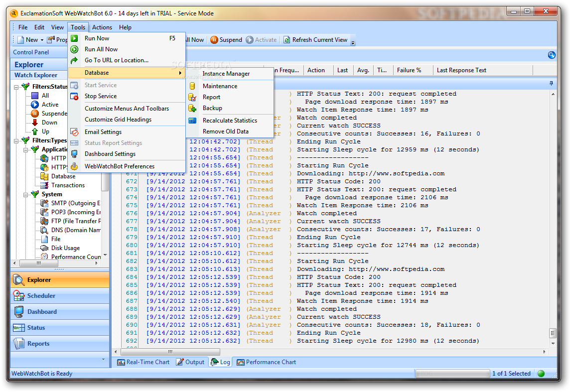Collapse the Filters:Status tree node
Image resolution: width=571 pixels, height=392 pixels.
16,87
